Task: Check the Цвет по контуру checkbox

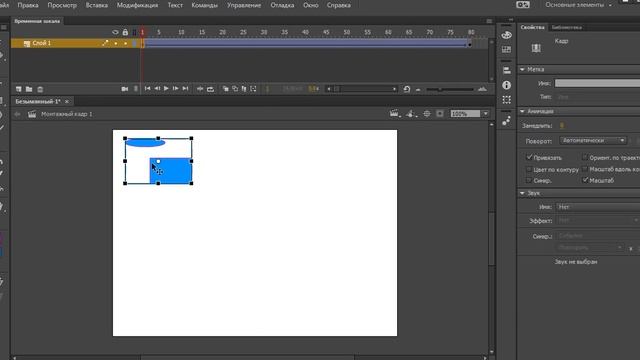Action: pyautogui.click(x=529, y=169)
